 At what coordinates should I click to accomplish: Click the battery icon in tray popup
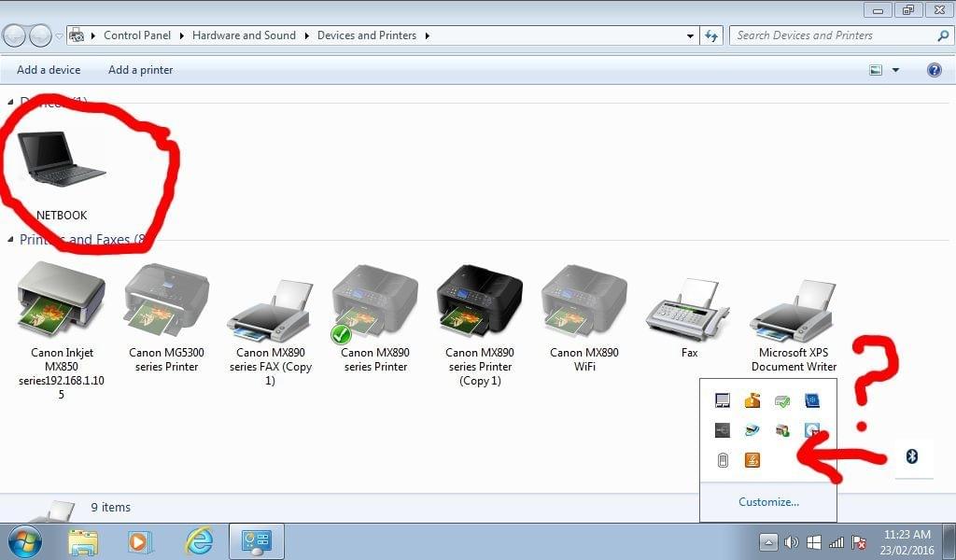click(723, 460)
